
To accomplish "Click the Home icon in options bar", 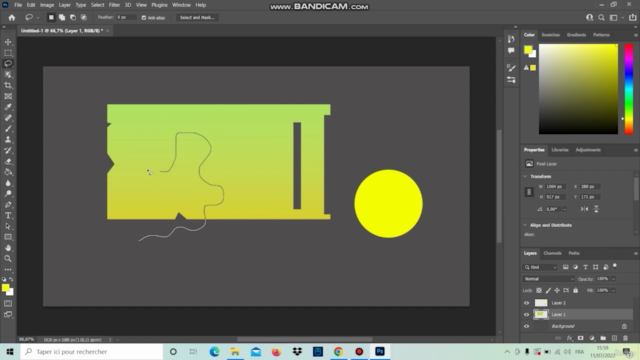I will (11, 18).
